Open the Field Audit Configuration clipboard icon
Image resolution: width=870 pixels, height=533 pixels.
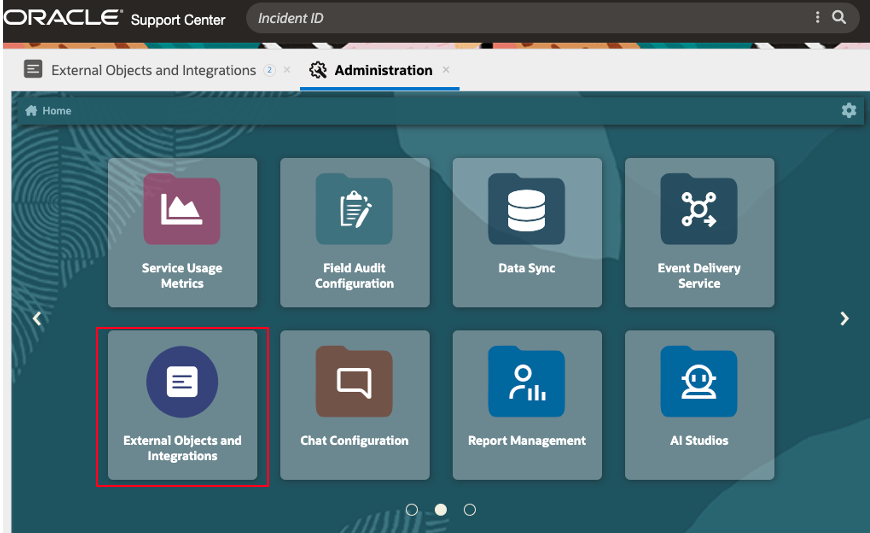pyautogui.click(x=354, y=209)
